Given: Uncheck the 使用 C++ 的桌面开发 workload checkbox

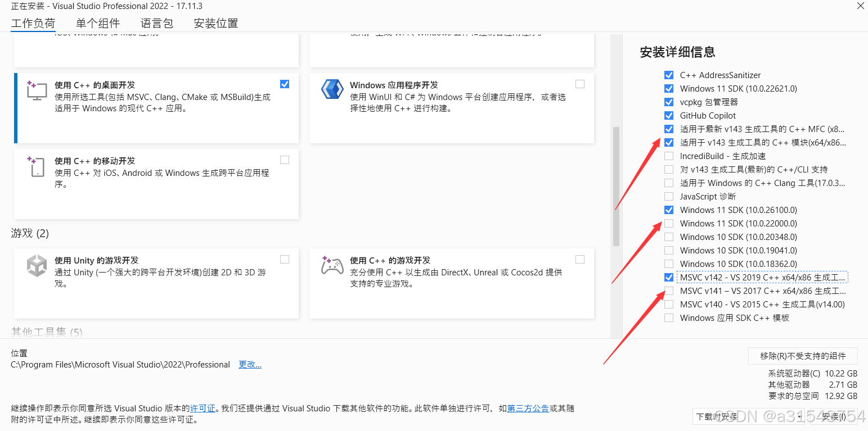Looking at the screenshot, I should (x=285, y=84).
